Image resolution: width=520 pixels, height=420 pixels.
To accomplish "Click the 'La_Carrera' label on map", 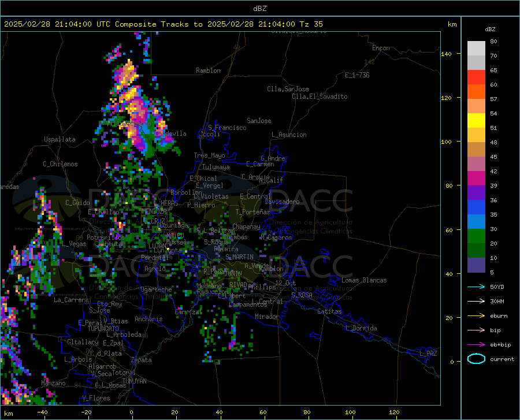I will tap(71, 300).
